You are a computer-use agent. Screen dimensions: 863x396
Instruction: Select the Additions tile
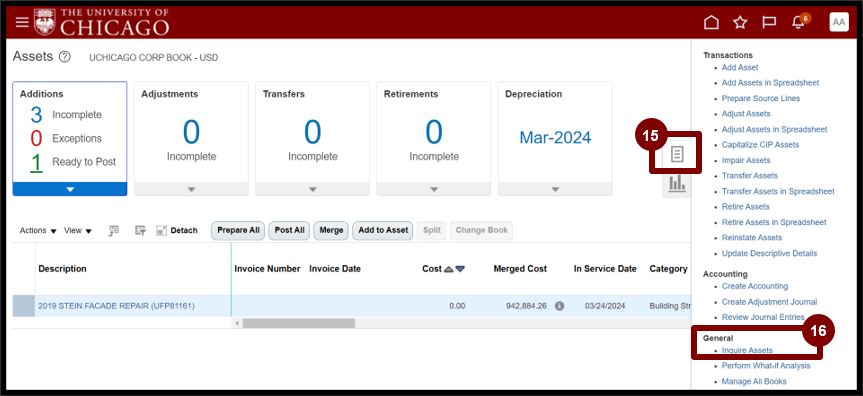tap(70, 139)
